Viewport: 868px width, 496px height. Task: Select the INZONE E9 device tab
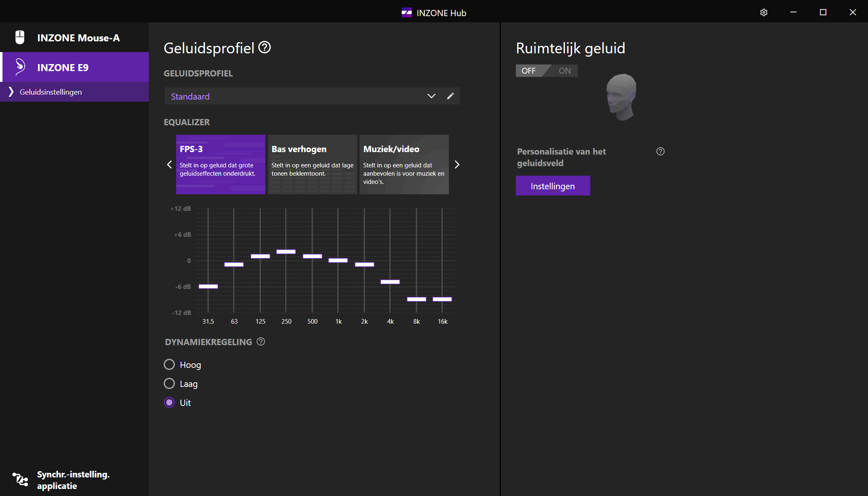click(x=74, y=67)
